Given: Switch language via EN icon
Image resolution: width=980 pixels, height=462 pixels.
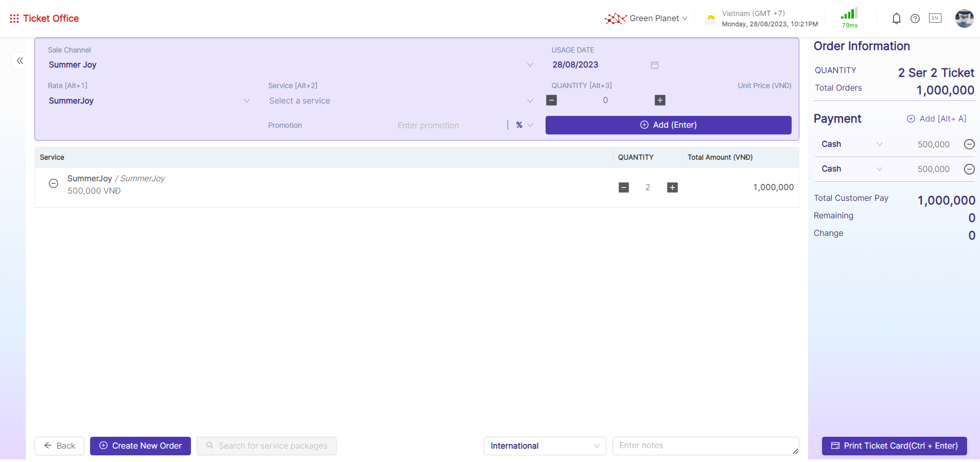Looking at the screenshot, I should (935, 18).
